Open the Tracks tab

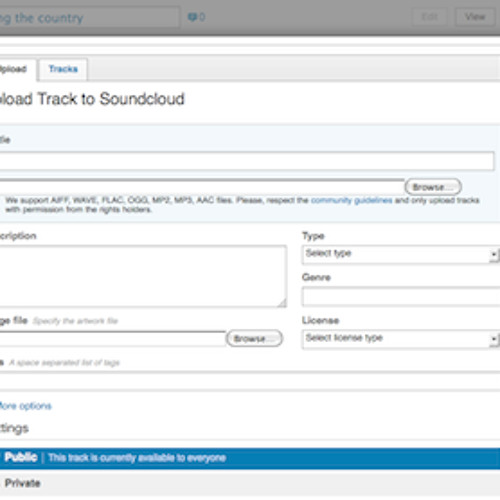pos(63,69)
